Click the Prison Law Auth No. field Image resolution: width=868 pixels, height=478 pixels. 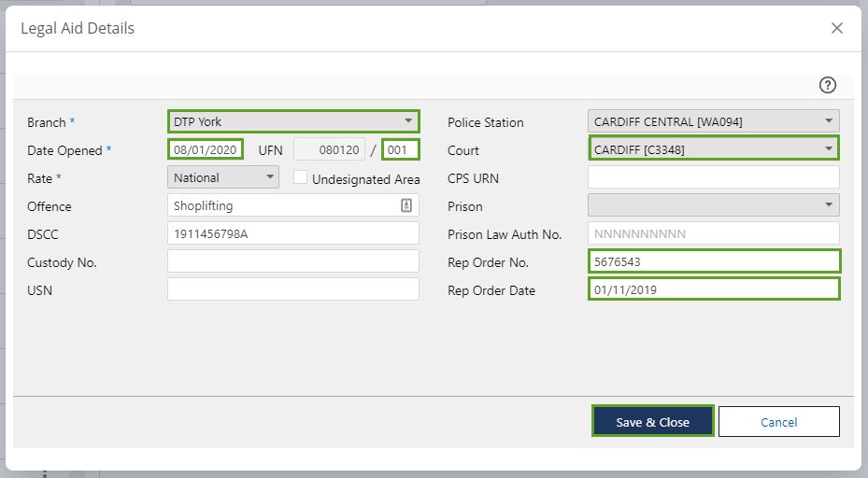point(713,233)
